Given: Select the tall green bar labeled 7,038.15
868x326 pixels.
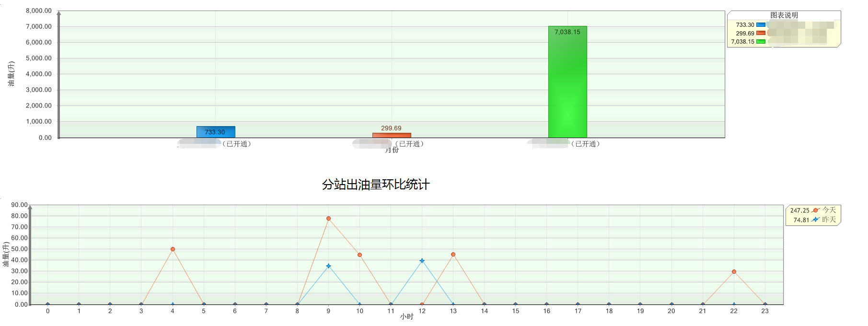Looking at the screenshot, I should point(567,82).
